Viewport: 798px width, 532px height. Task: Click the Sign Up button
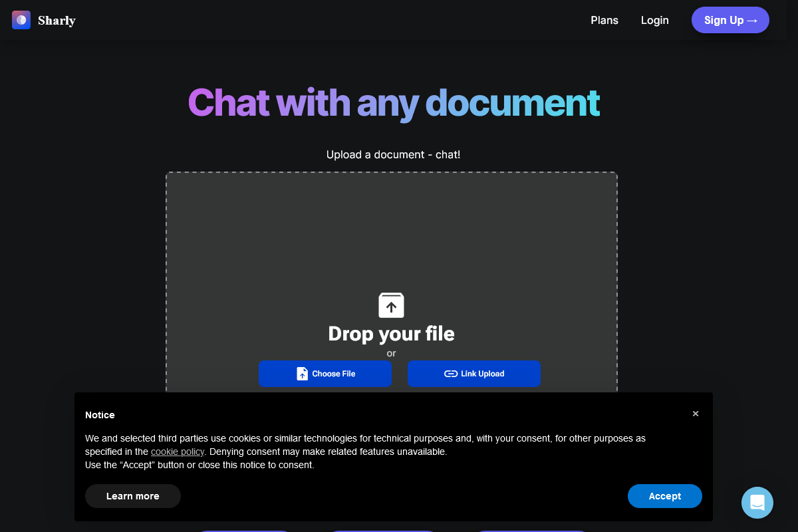click(x=730, y=20)
